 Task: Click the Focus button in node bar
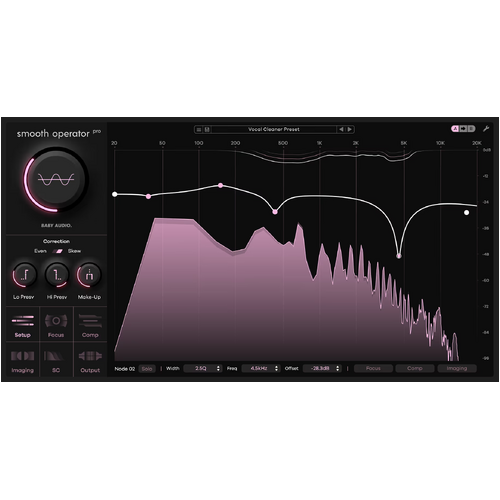(373, 368)
